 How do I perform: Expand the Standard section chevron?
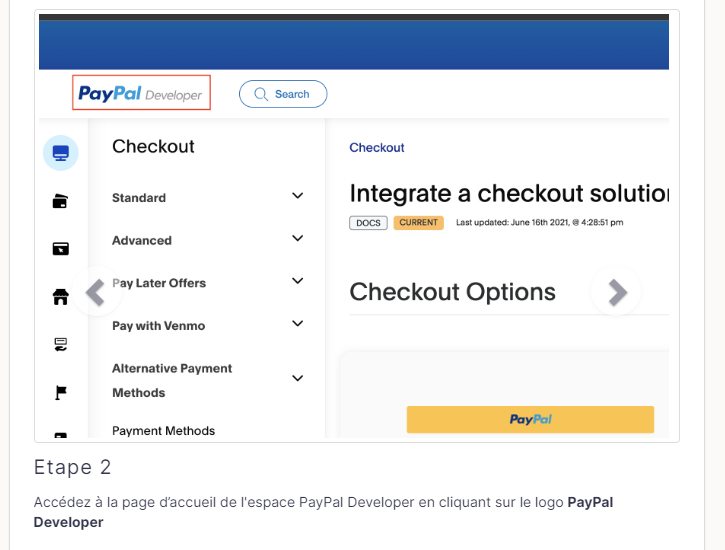[297, 196]
